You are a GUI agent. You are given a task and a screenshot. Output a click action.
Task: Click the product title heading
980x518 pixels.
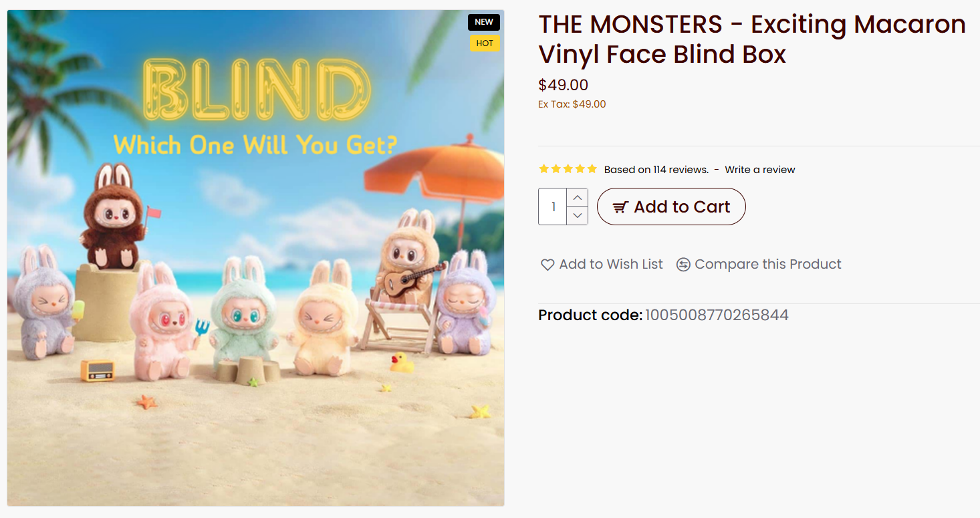click(x=752, y=39)
